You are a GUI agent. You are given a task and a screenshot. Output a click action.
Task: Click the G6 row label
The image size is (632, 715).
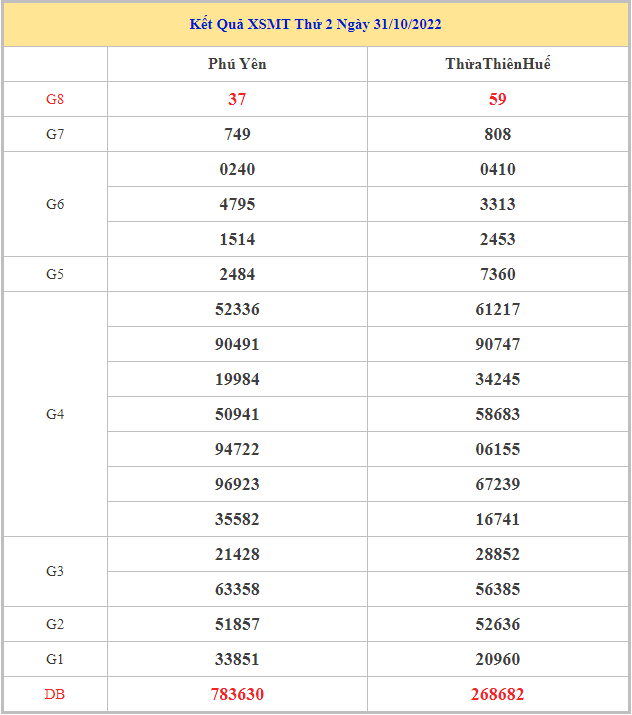tap(55, 204)
